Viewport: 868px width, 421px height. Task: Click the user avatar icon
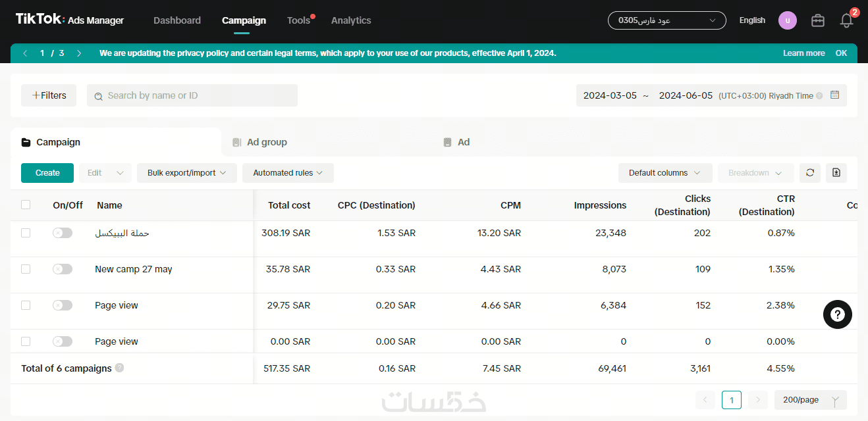coord(788,20)
